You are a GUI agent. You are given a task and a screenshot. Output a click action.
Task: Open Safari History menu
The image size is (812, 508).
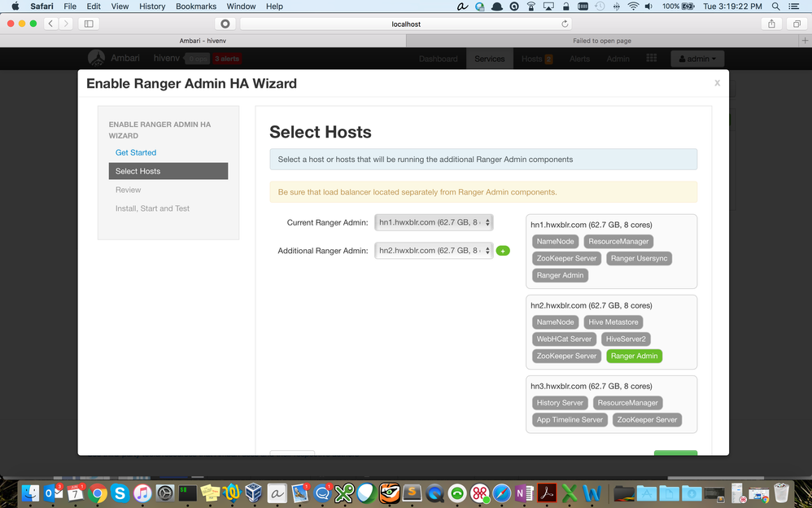point(152,7)
